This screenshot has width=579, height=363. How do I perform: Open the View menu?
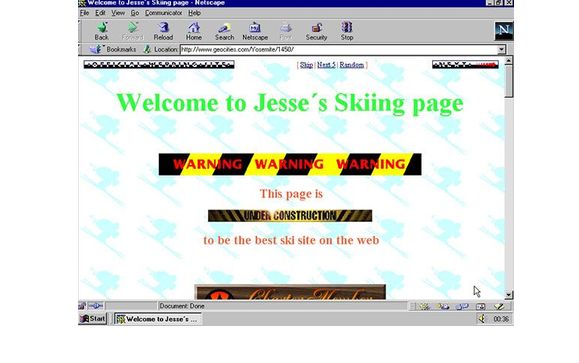(x=118, y=13)
